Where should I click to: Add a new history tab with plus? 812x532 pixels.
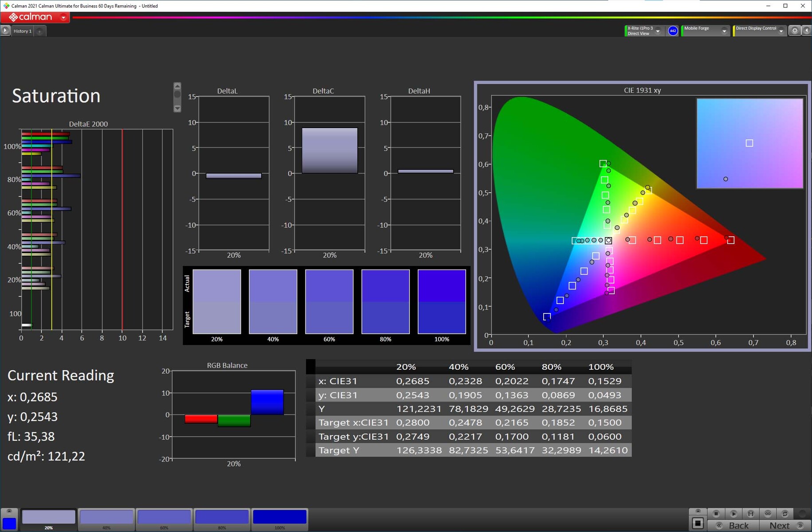39,31
